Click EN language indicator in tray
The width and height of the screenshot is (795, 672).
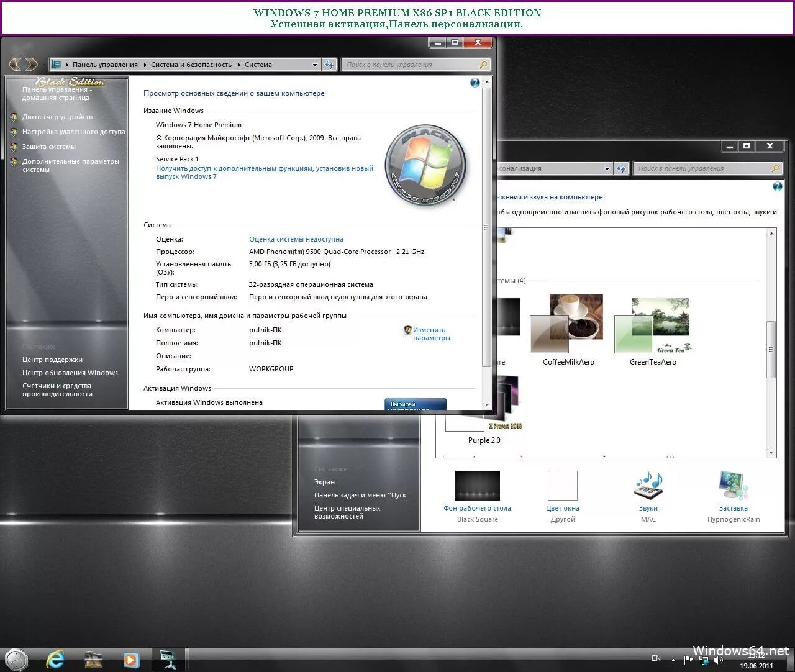[x=656, y=658]
